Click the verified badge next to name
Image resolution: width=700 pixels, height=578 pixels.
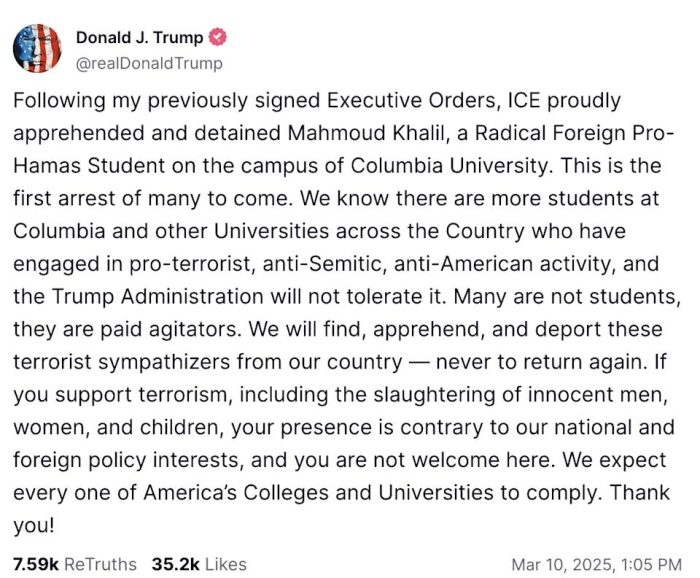click(x=218, y=38)
